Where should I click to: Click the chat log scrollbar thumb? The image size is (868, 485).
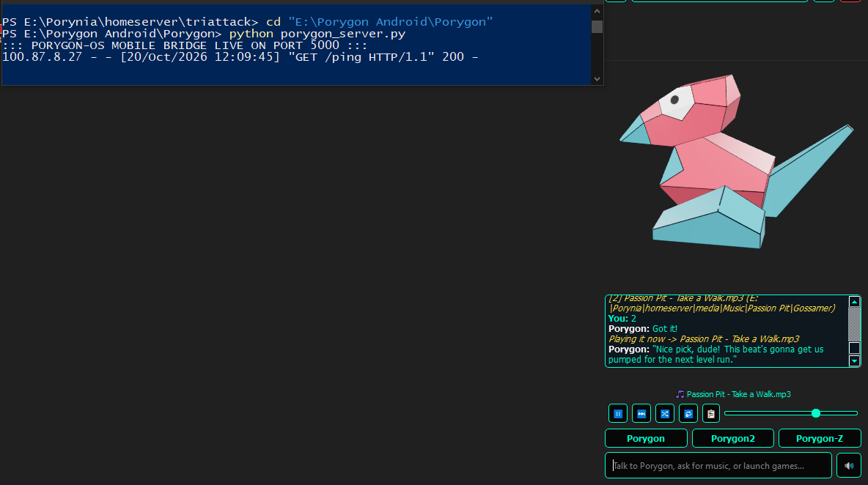(x=854, y=348)
